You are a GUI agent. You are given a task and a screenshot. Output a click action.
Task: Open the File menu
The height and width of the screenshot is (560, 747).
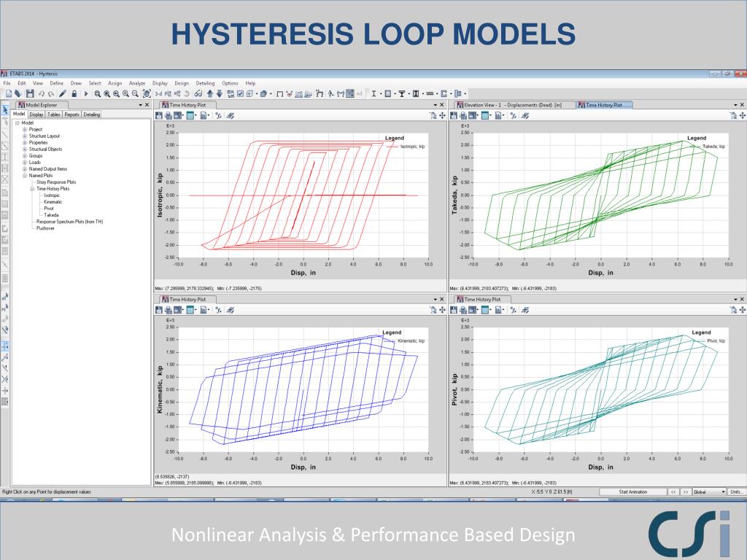7,83
